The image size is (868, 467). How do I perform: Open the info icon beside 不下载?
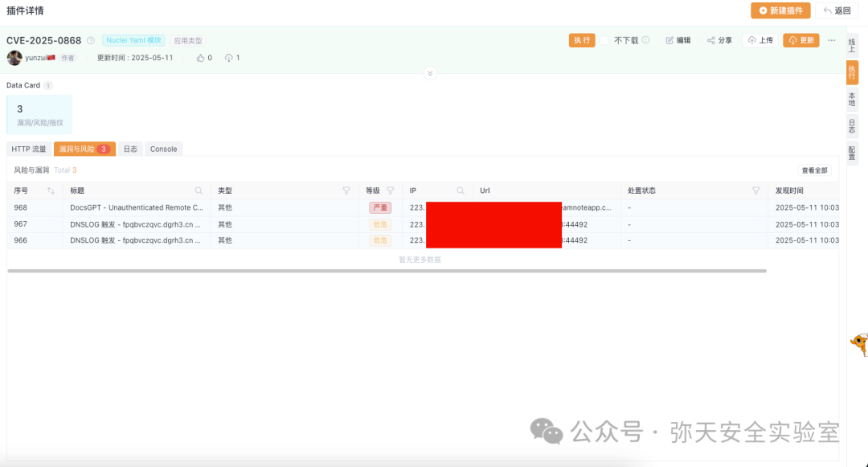645,40
